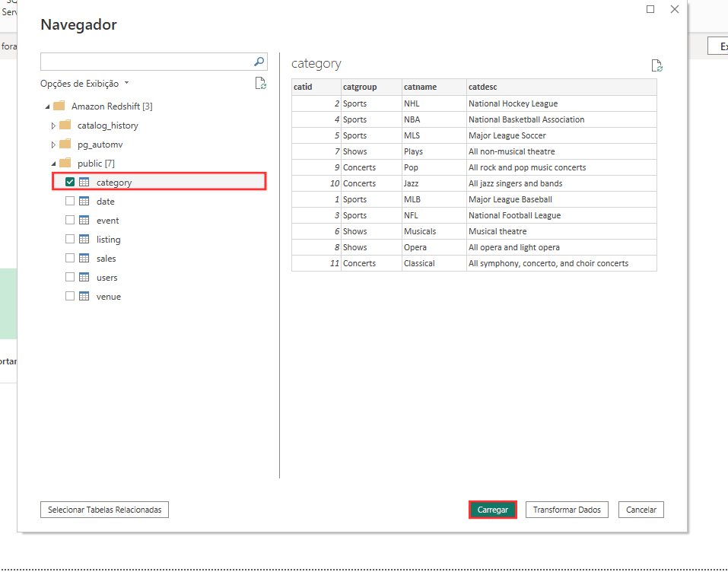Click the Selecionar Tabelas Relacionadas button
The image size is (728, 572).
pyautogui.click(x=104, y=509)
